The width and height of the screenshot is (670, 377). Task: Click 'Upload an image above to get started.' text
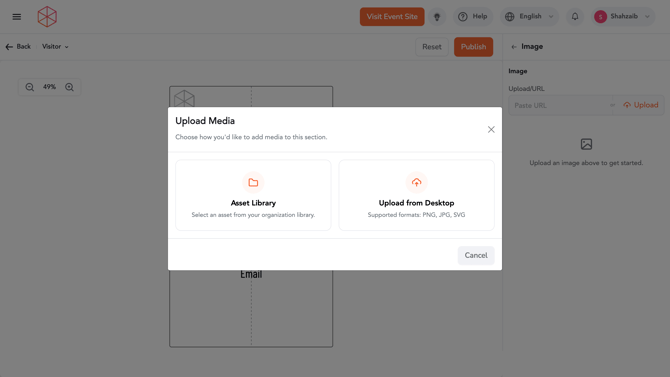click(x=586, y=163)
